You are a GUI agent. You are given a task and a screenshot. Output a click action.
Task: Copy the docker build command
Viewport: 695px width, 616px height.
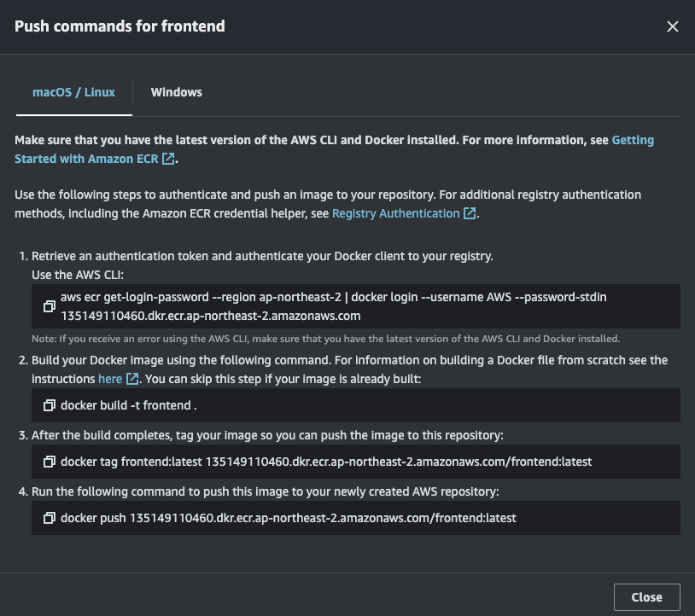tap(49, 405)
